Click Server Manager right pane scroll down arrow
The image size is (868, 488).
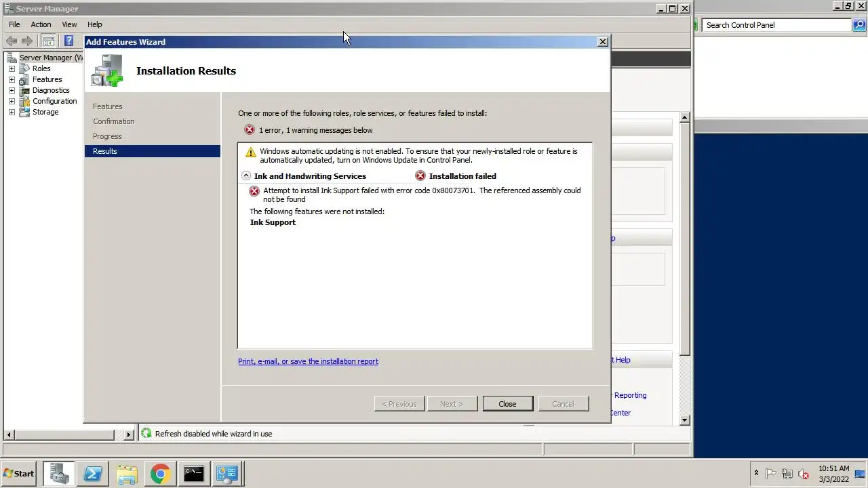pyautogui.click(x=685, y=420)
